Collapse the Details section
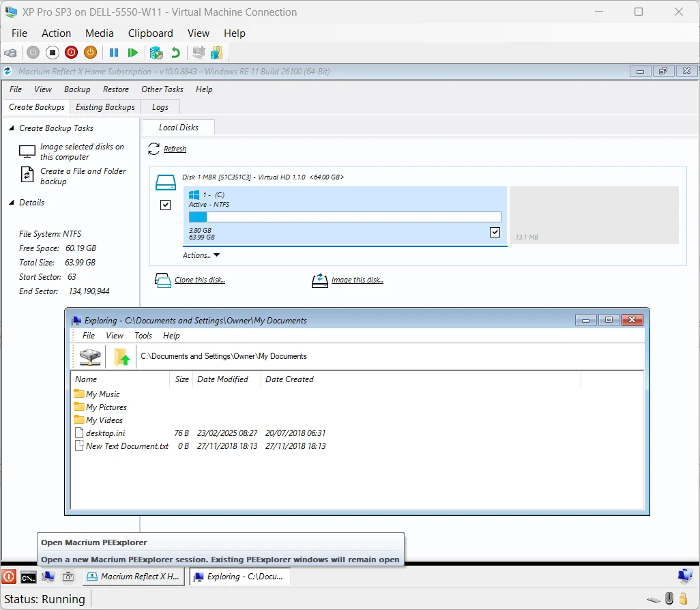This screenshot has height=610, width=700. (12, 203)
